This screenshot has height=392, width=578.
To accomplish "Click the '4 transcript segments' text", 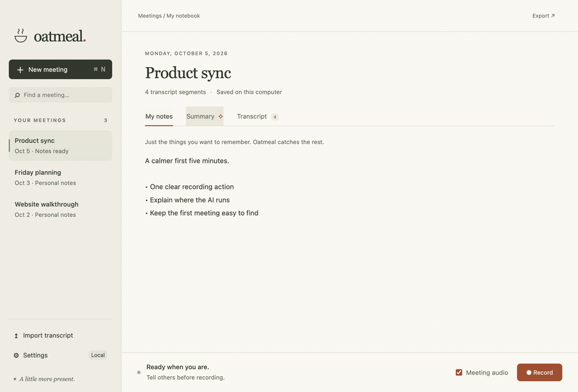I will (175, 92).
